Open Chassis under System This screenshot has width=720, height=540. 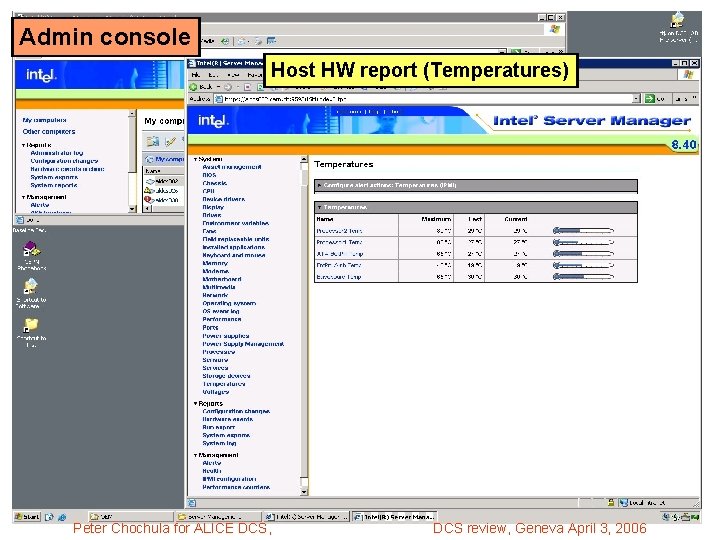pos(214,183)
